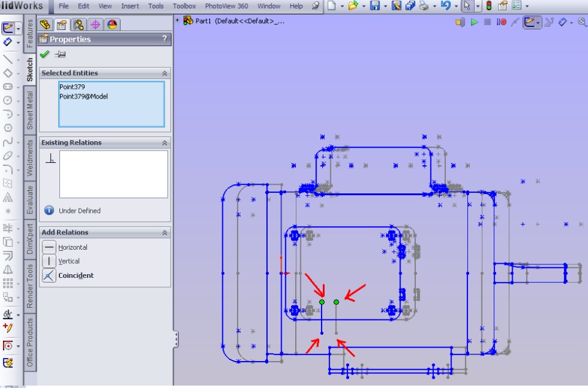Click the Save floppy disk icon

(375, 6)
